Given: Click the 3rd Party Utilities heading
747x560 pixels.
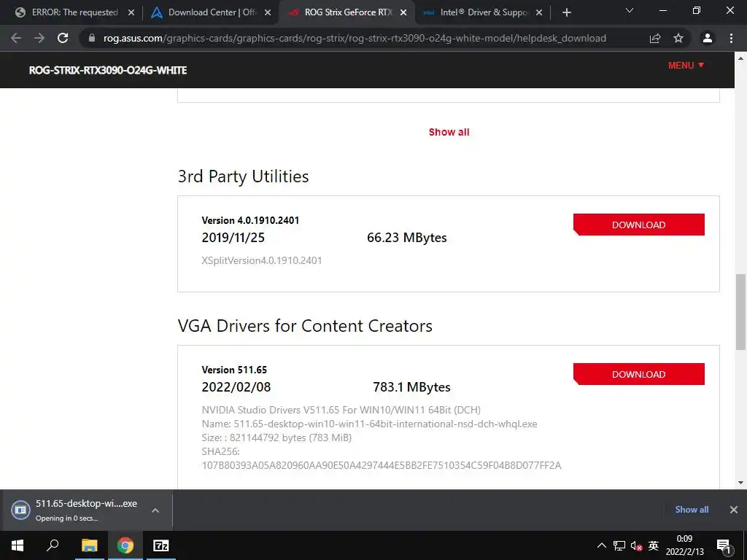Looking at the screenshot, I should click(x=243, y=176).
